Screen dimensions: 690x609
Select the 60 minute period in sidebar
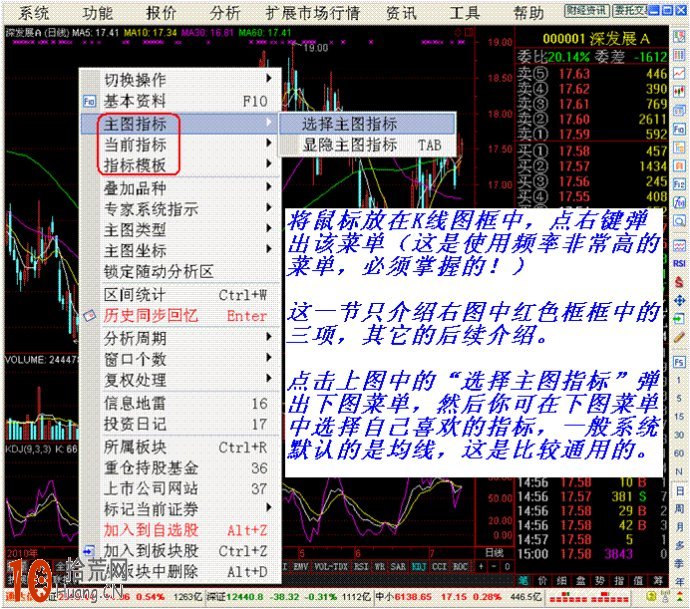tap(679, 453)
